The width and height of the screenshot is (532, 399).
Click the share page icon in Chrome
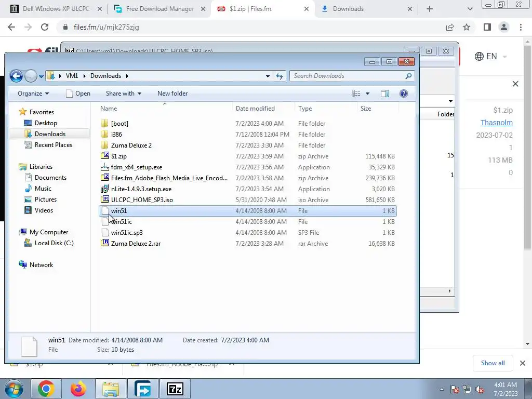click(450, 27)
